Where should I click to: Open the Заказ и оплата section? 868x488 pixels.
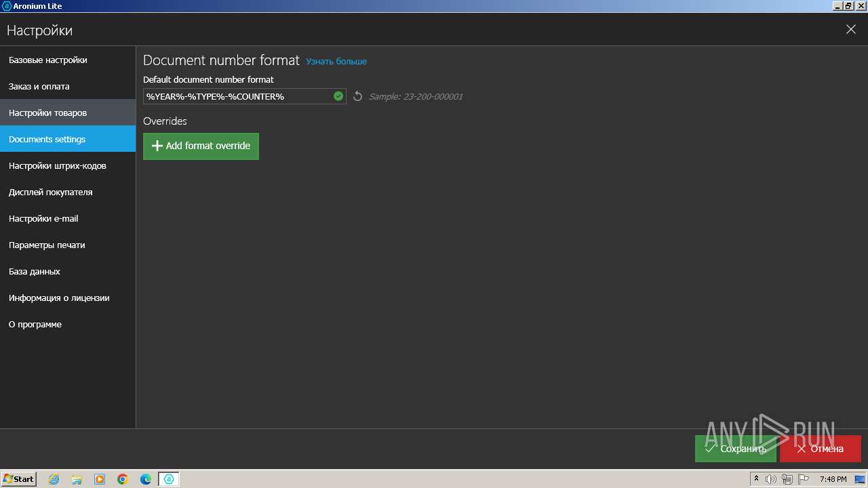(68, 86)
